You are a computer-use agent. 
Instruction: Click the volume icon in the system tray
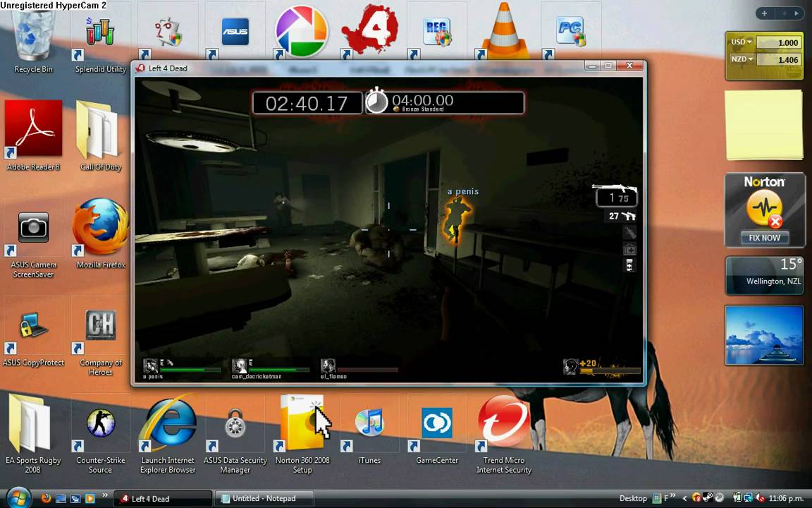761,498
